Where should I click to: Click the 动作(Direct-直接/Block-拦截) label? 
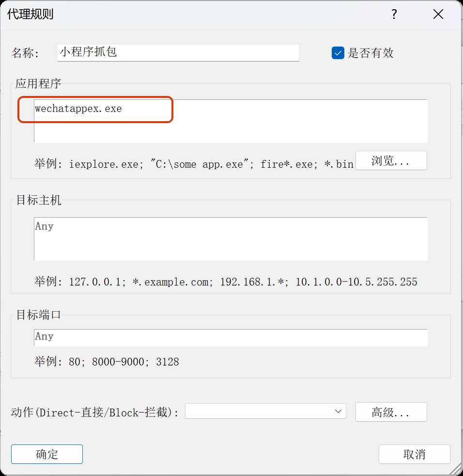95,413
